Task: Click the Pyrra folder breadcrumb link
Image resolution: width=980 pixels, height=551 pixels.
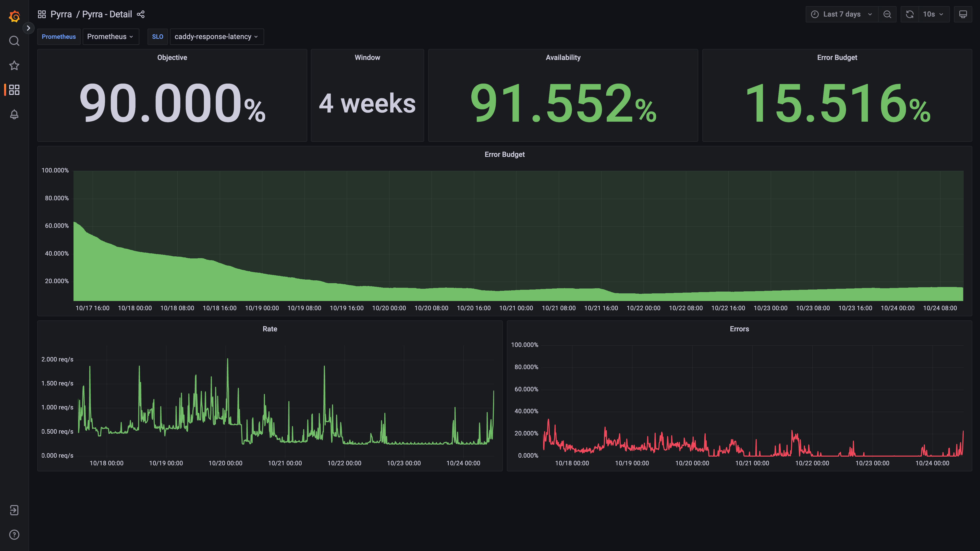Action: pyautogui.click(x=61, y=15)
